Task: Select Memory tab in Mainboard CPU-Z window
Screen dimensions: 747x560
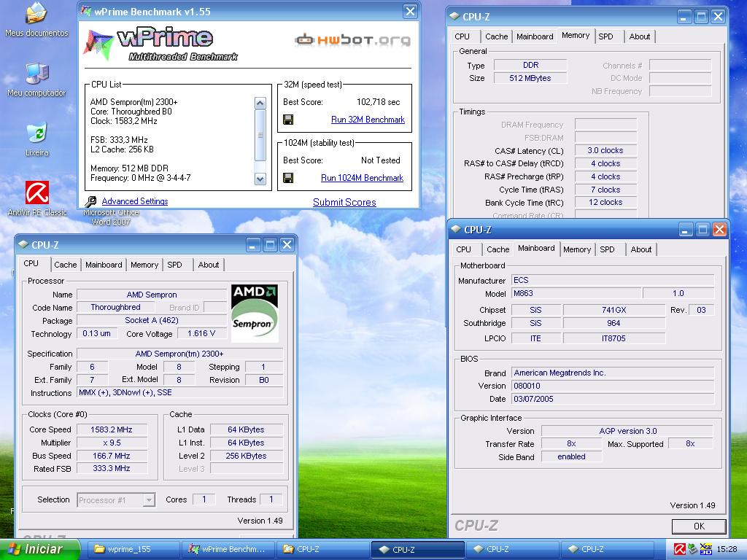Action: (x=577, y=249)
